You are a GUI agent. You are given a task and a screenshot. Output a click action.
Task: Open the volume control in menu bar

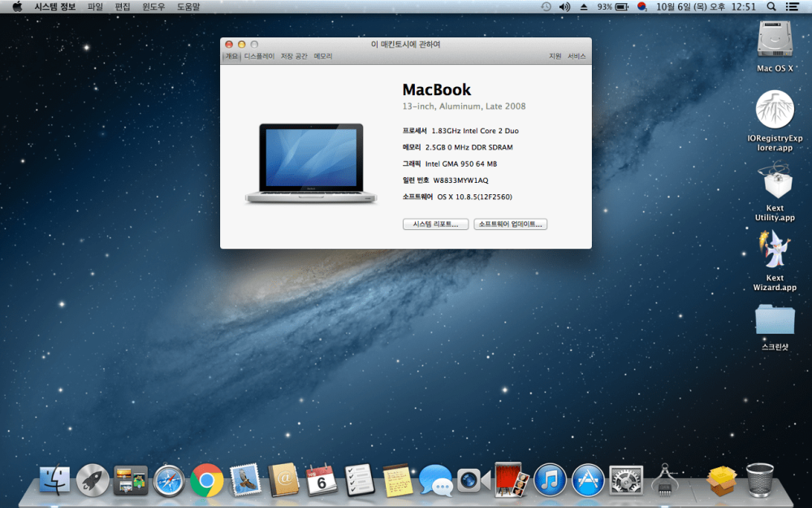[x=564, y=7]
